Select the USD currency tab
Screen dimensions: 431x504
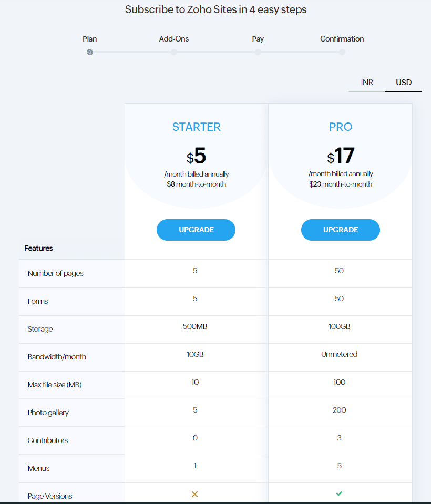click(403, 83)
